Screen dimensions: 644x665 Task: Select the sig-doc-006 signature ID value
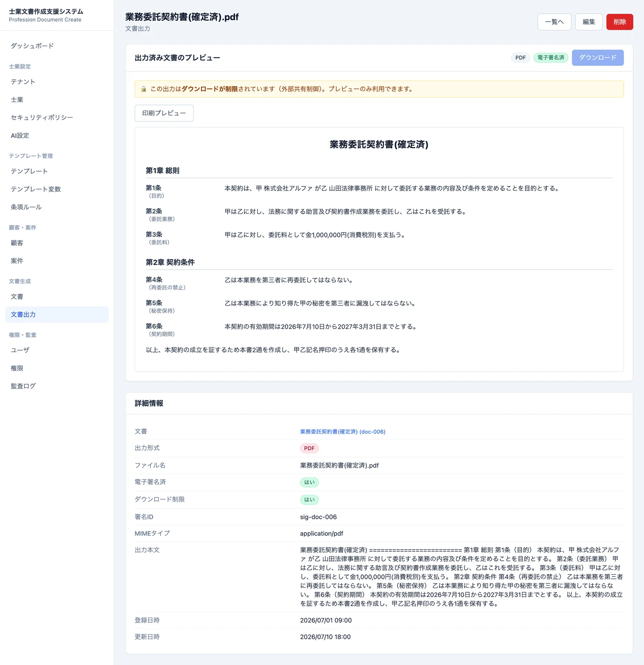click(318, 517)
